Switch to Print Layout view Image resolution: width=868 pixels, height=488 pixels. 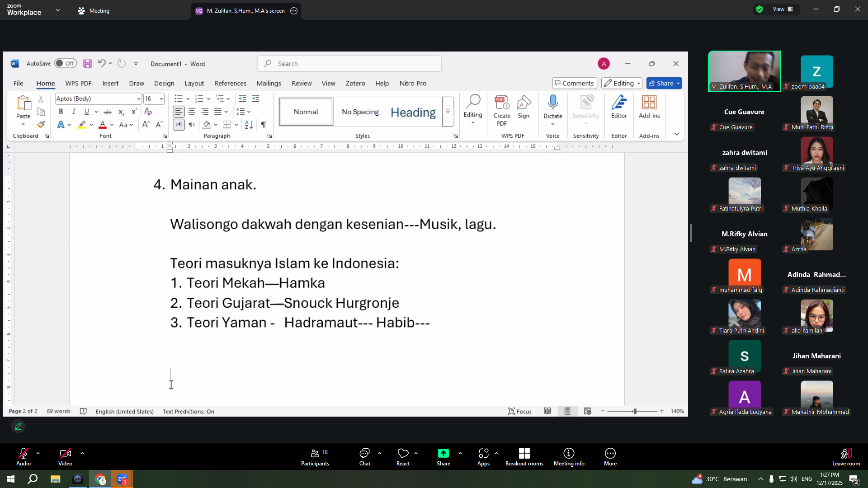click(567, 411)
